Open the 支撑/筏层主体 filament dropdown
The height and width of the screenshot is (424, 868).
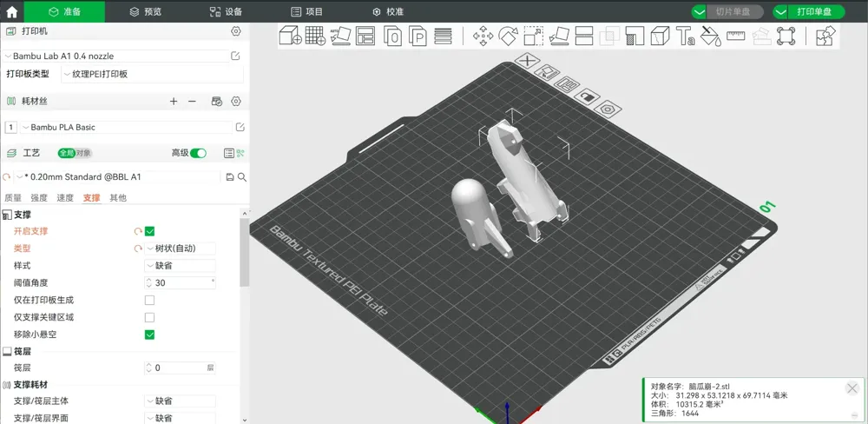[x=180, y=401]
